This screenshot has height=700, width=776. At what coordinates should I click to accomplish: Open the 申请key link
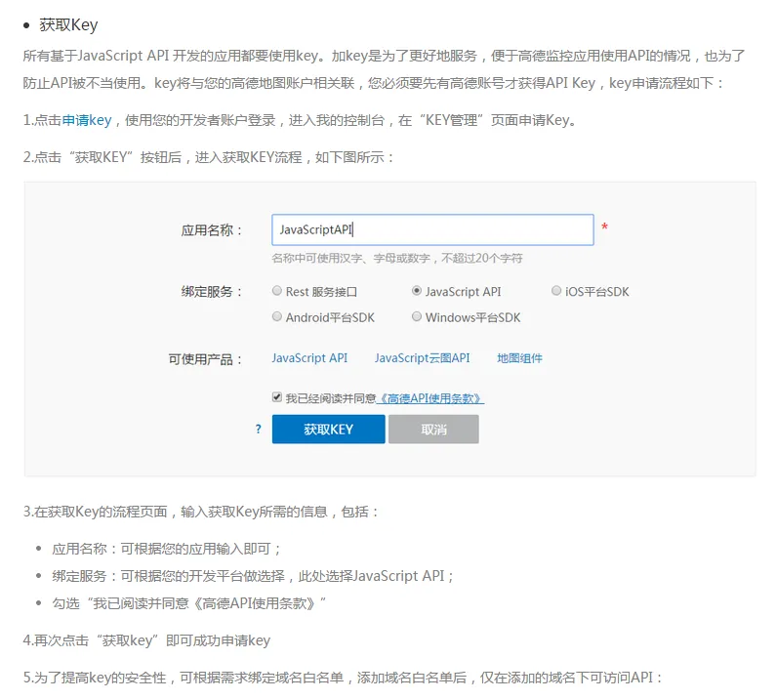[87, 120]
